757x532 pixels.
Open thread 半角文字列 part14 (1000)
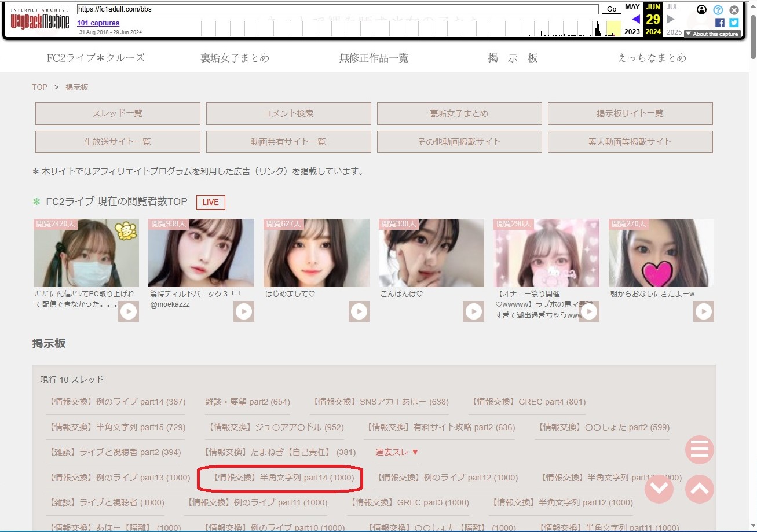pyautogui.click(x=282, y=478)
